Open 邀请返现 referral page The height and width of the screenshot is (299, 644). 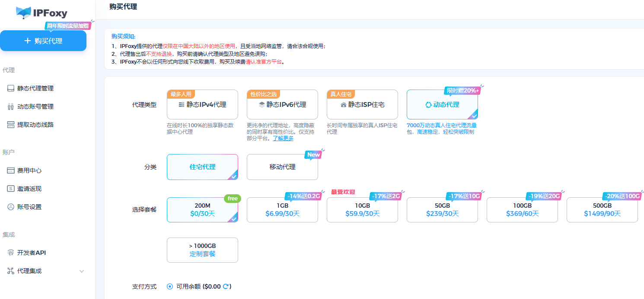[29, 189]
